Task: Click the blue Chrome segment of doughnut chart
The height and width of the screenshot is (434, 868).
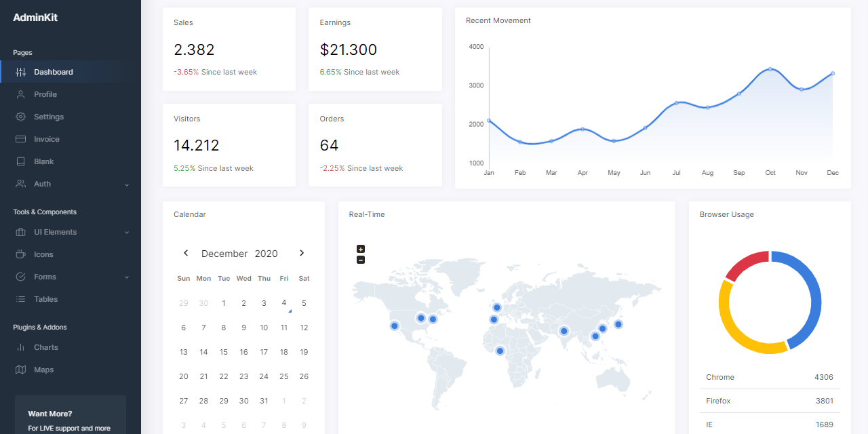Action: pos(816,293)
